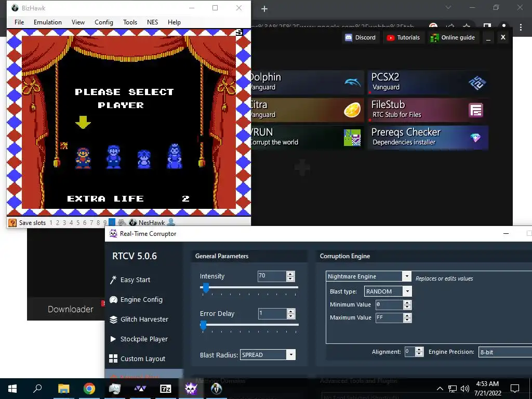Open Stockpile Player in RTCV sidebar

[x=144, y=339]
